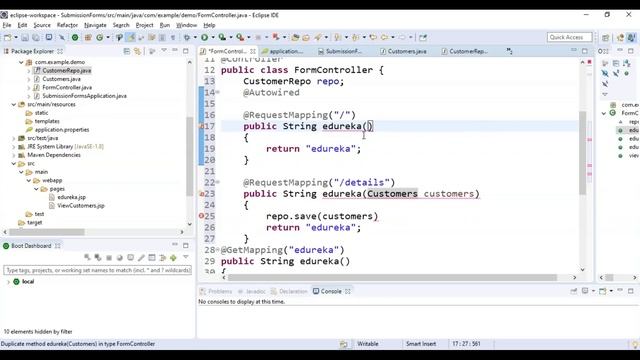Open the Navigate menu
The width and height of the screenshot is (640, 360).
coord(95,25)
